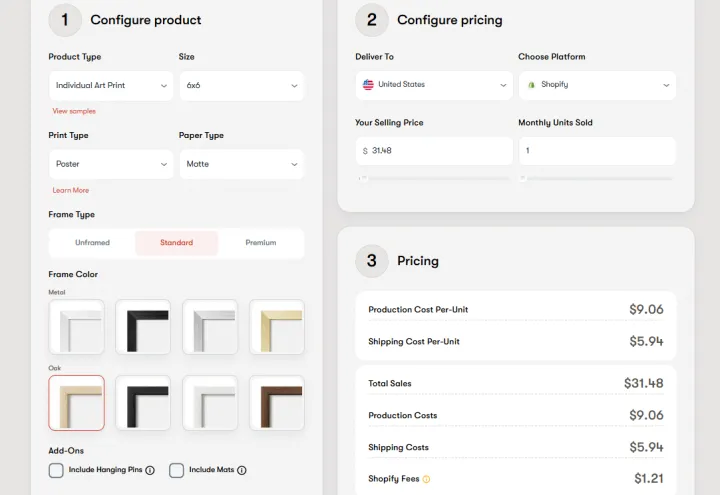Select the Premium frame type
The image size is (720, 495).
click(x=261, y=242)
